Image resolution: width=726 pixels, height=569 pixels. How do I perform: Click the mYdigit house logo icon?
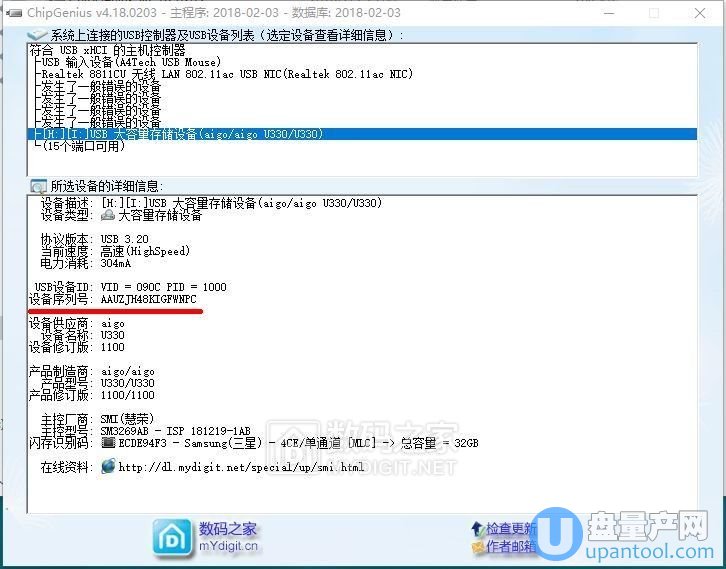click(x=172, y=535)
